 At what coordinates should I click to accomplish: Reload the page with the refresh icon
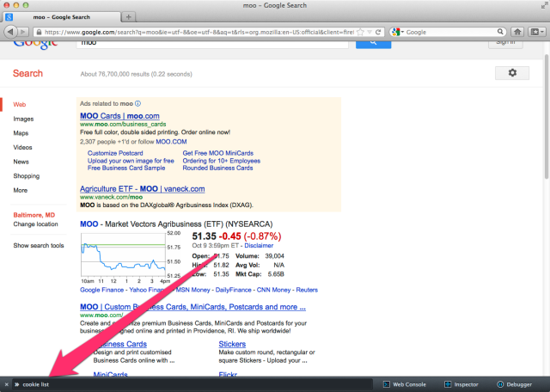[378, 32]
